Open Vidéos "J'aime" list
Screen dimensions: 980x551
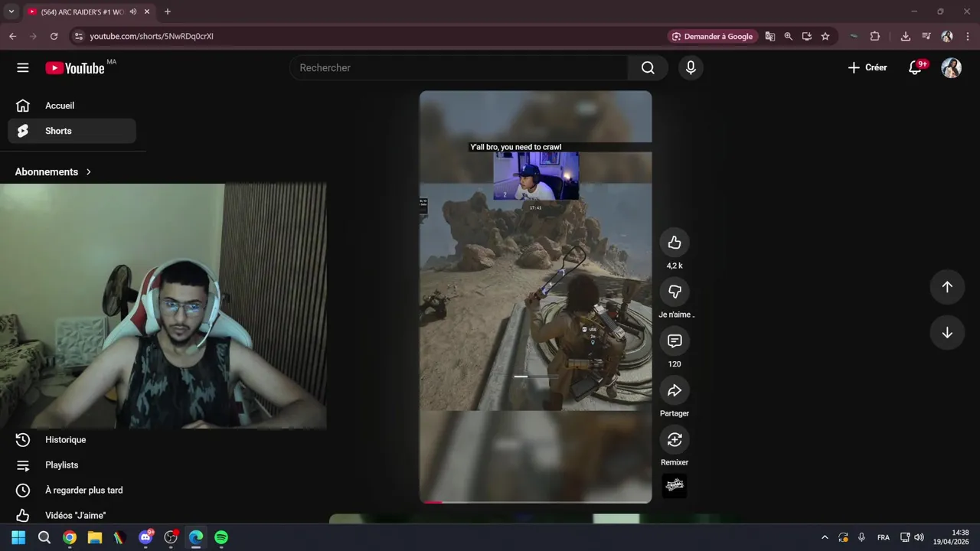pos(72,516)
